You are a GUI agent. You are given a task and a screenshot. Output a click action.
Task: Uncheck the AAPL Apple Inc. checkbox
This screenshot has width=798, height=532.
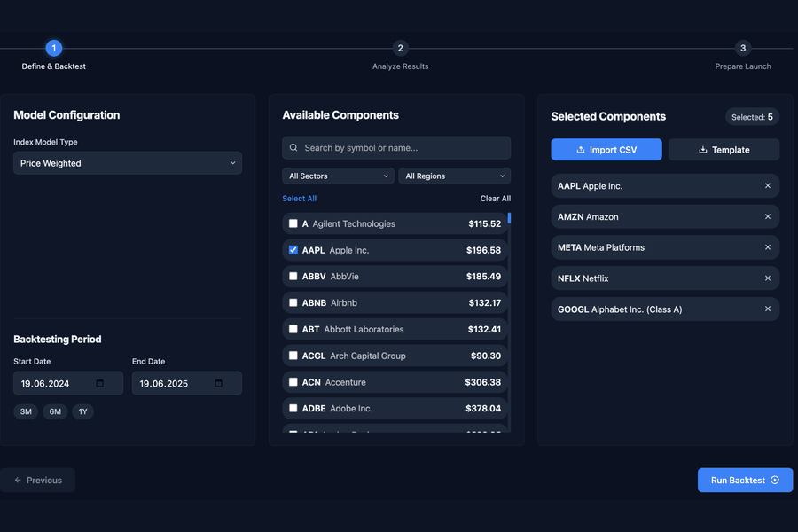point(293,250)
